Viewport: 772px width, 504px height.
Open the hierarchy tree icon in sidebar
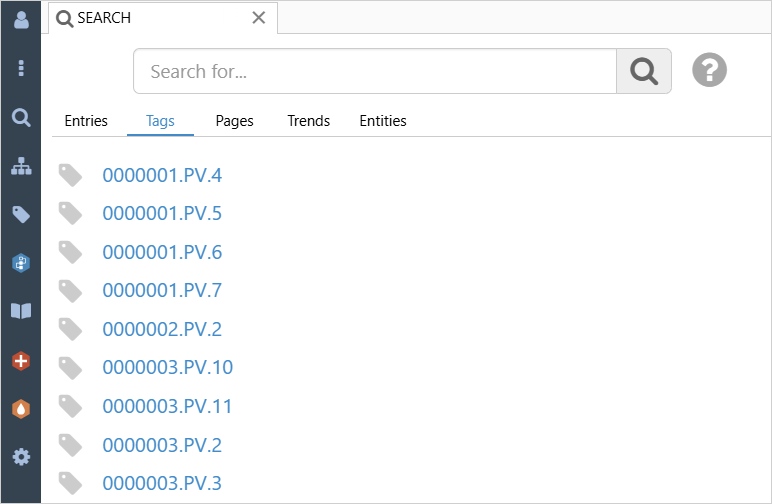click(x=21, y=167)
